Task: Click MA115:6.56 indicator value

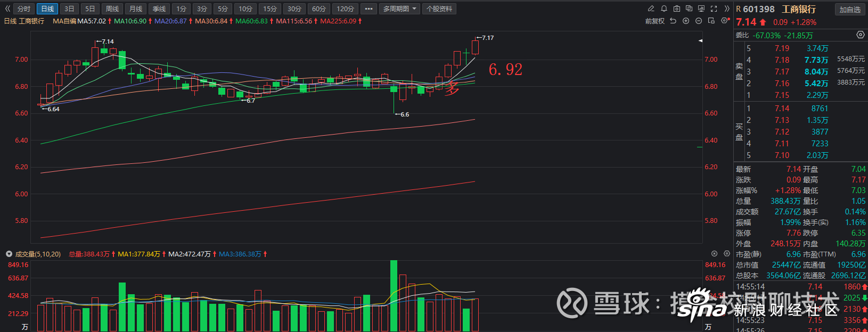Action: (x=294, y=21)
